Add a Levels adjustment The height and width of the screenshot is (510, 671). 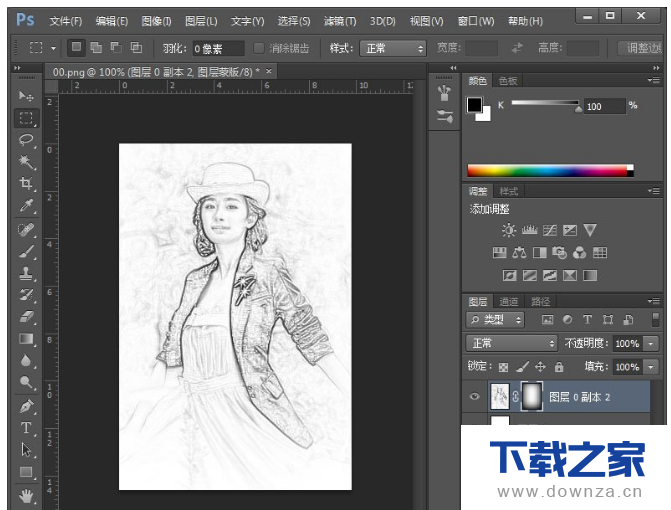click(x=529, y=230)
